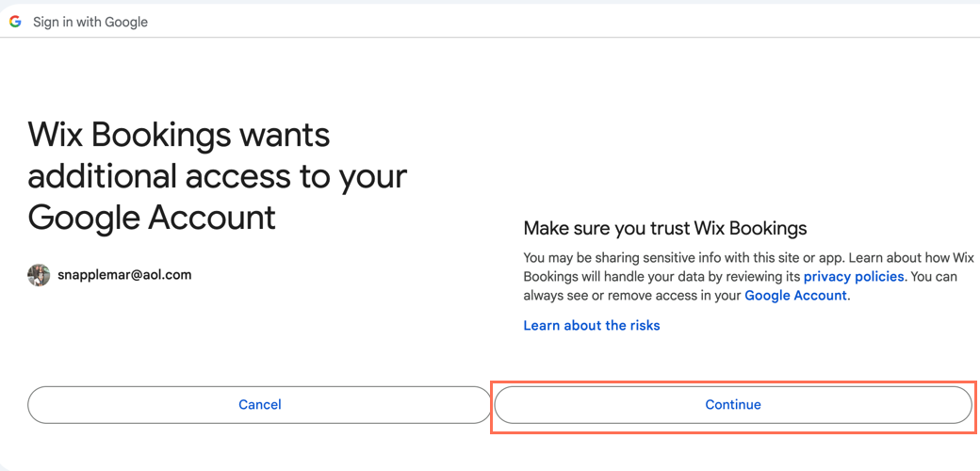Image resolution: width=980 pixels, height=471 pixels.
Task: Click the account profile avatar
Action: (39, 275)
